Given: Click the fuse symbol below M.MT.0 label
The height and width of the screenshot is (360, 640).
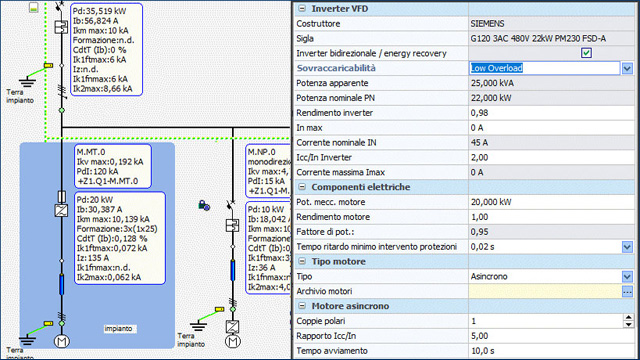Looking at the screenshot, I should point(62,197).
